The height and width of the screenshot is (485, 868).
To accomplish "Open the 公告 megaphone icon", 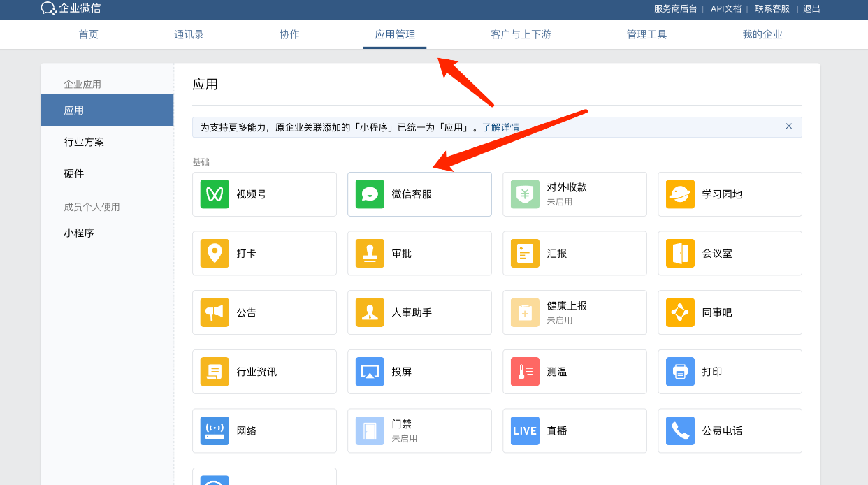I will coord(215,312).
